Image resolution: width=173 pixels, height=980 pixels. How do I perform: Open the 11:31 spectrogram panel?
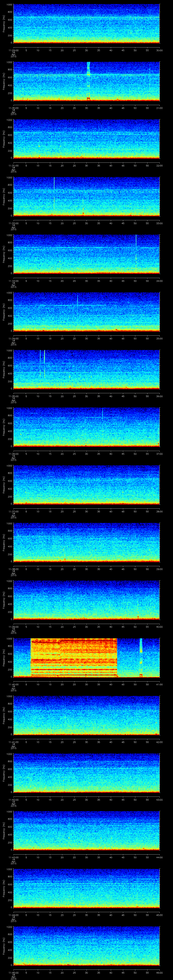pyautogui.click(x=86, y=139)
